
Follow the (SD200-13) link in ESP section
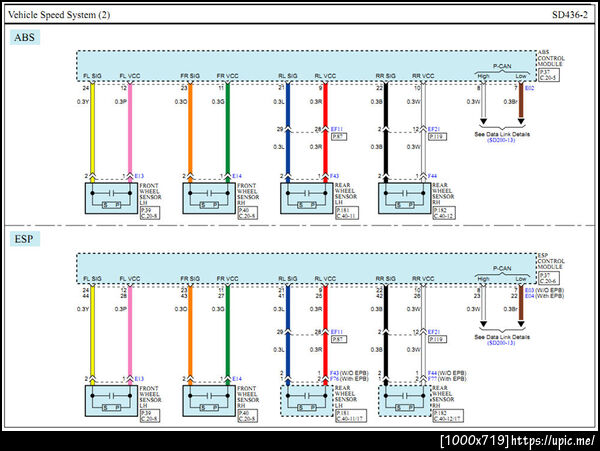point(501,343)
